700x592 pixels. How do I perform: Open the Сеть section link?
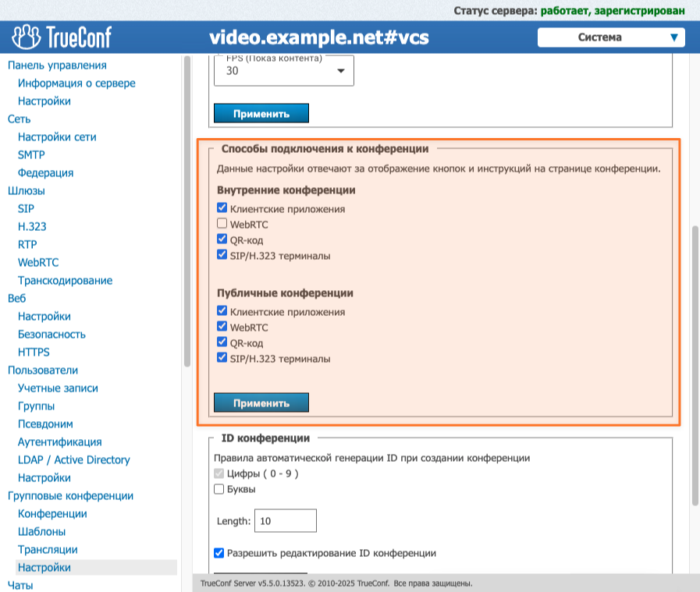coord(20,119)
